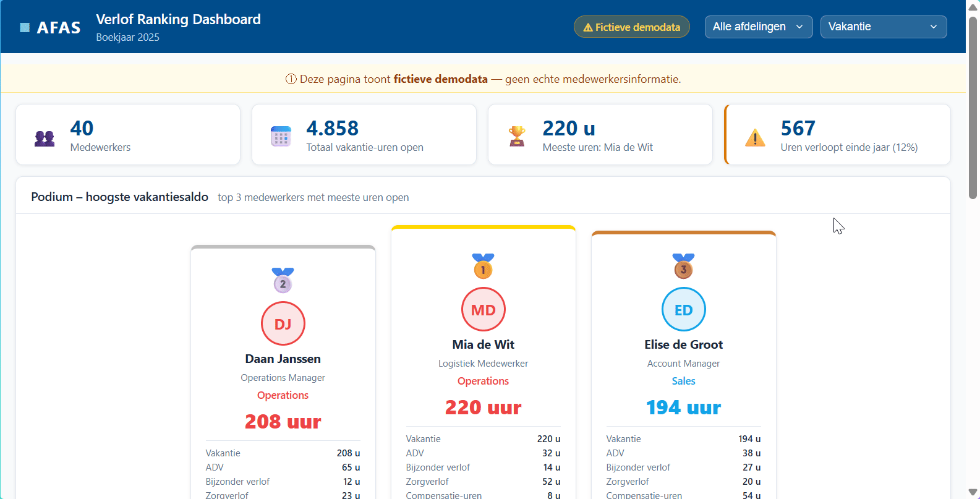Click the AFAS wordmark
This screenshot has height=499, width=980.
pos(59,28)
